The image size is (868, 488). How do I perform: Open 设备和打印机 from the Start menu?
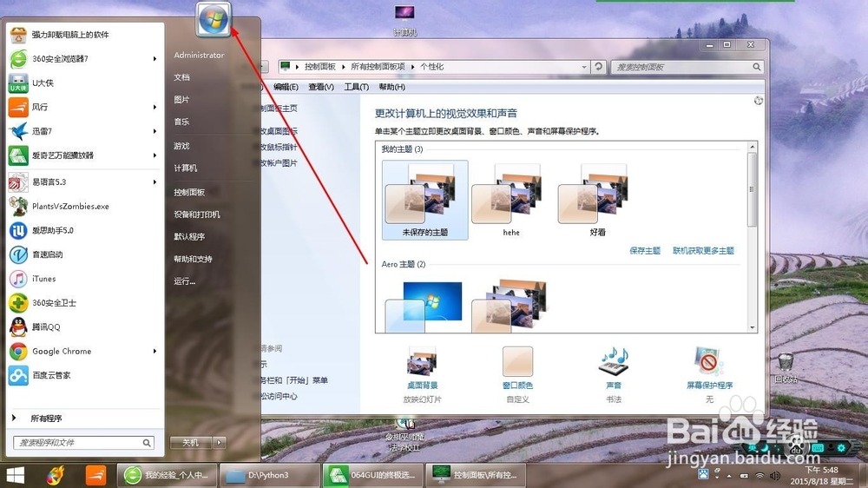(x=196, y=214)
